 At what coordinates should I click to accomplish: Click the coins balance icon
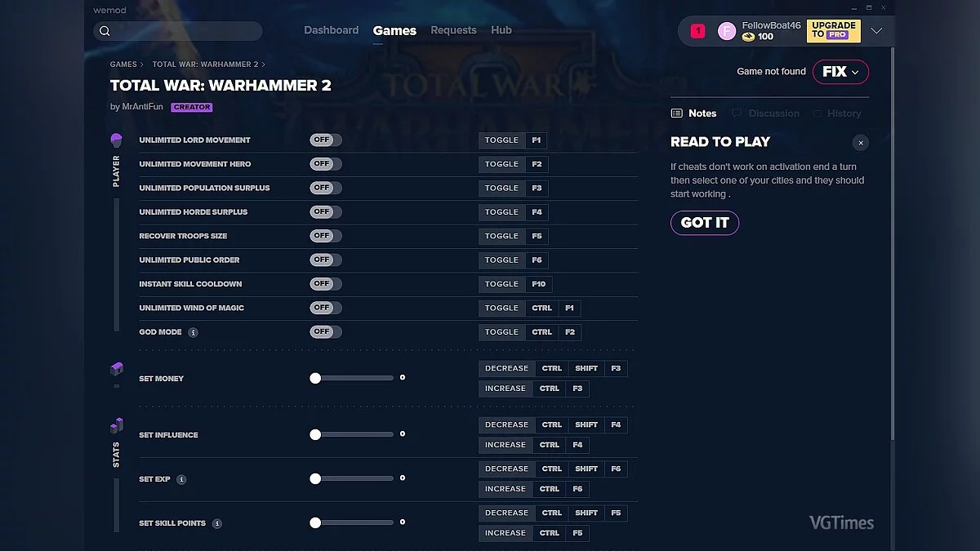click(x=748, y=37)
